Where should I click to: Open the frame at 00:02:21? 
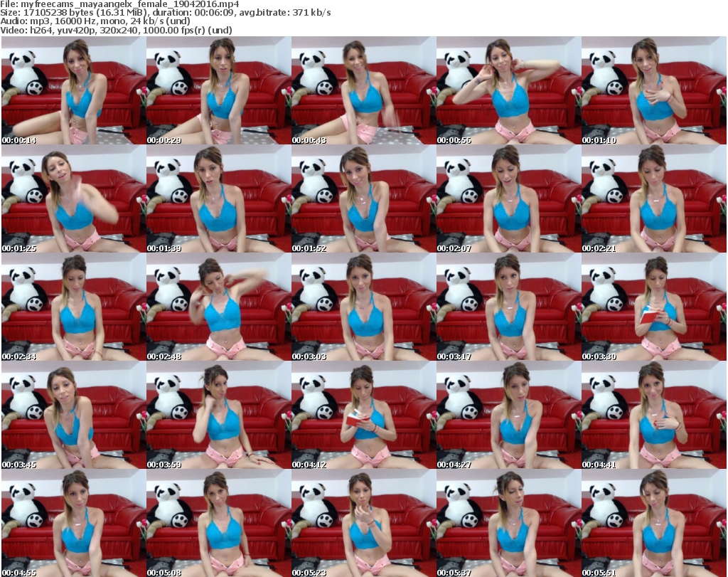point(654,198)
